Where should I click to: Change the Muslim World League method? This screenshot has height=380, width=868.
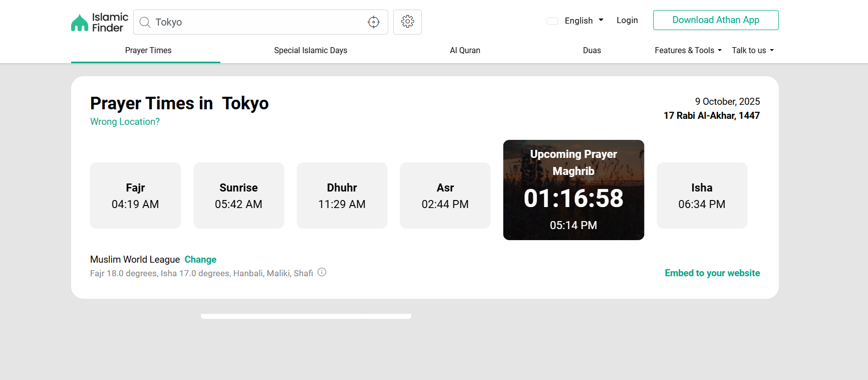tap(200, 259)
